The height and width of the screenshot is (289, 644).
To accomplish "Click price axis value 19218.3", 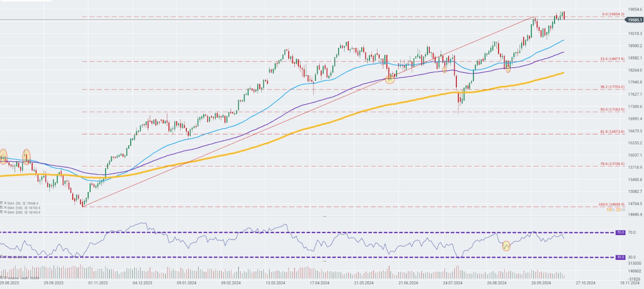I will tap(635, 33).
